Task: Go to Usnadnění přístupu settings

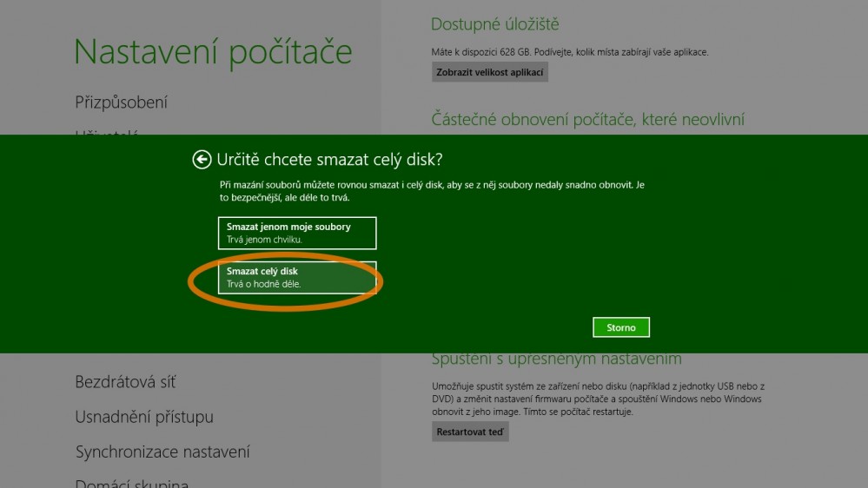Action: (144, 418)
